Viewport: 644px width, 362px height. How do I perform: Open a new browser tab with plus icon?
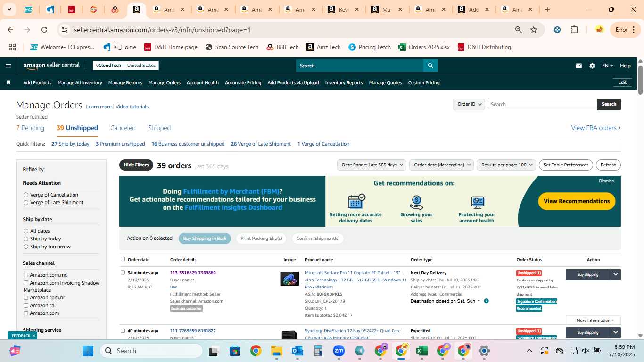click(547, 9)
